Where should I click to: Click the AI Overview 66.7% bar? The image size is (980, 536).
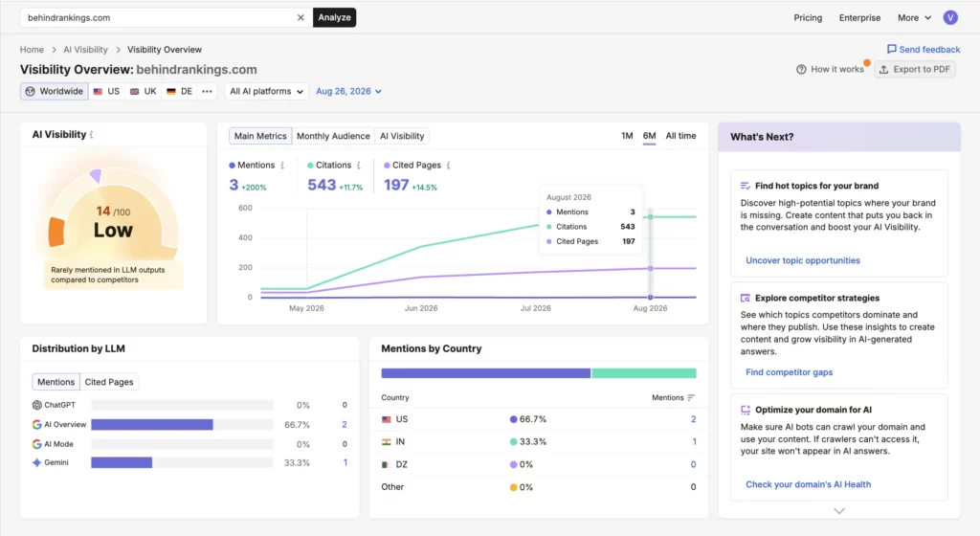152,425
